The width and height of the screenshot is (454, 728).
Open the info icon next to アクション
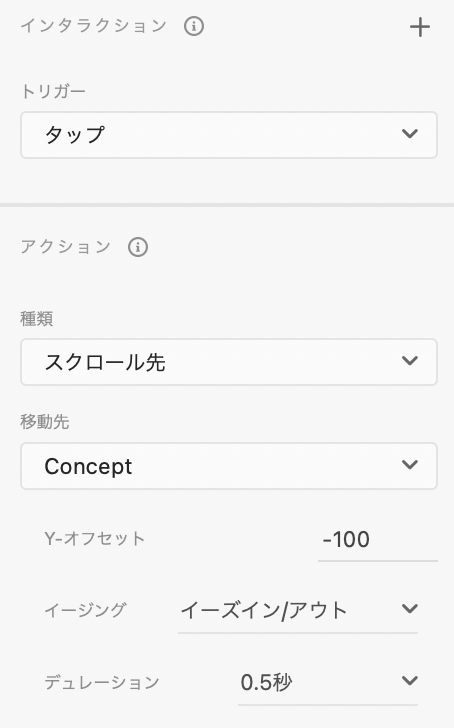click(x=138, y=247)
